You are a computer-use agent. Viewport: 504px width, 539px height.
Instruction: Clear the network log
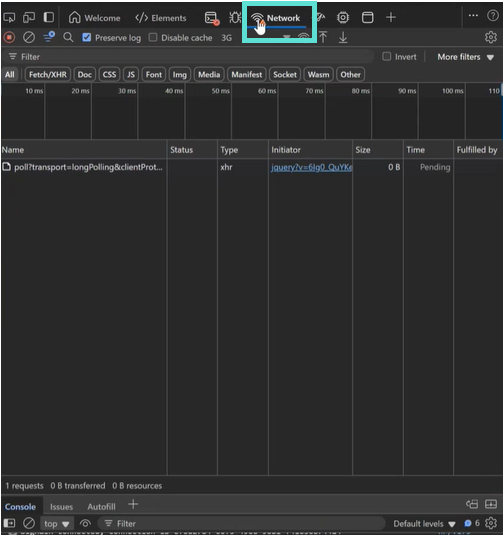coord(29,37)
